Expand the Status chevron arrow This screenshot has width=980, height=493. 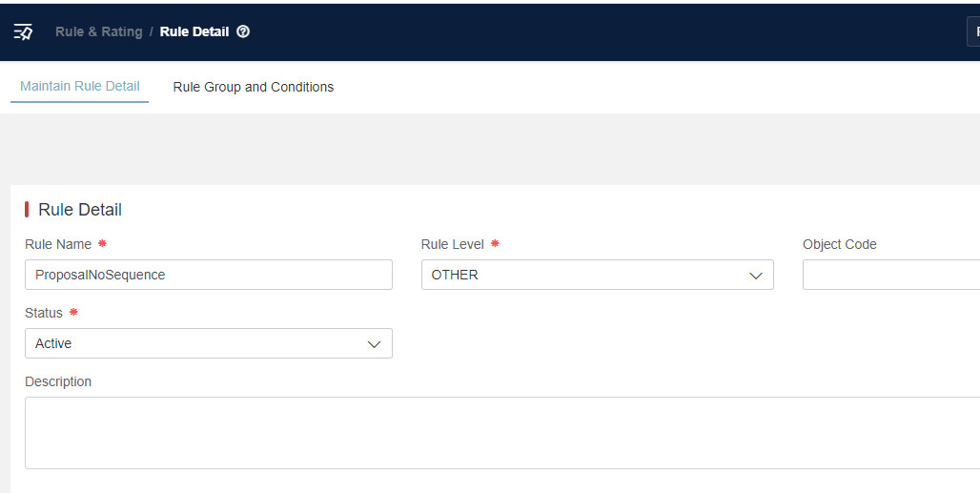click(375, 344)
